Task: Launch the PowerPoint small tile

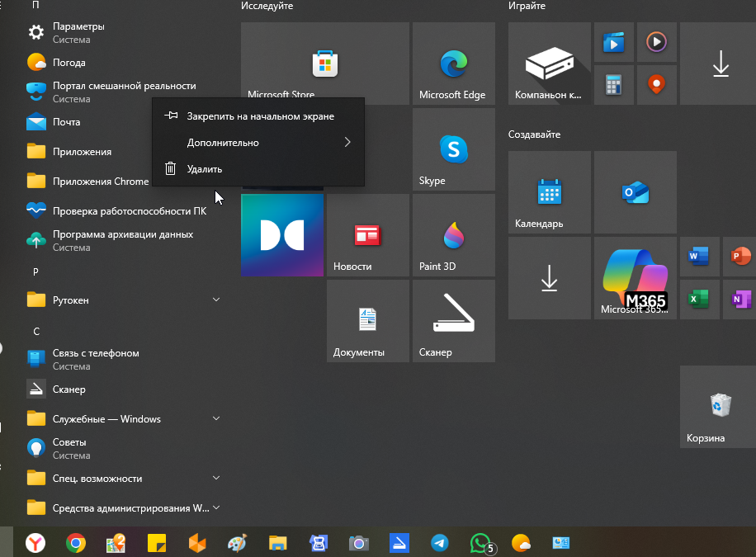Action: coord(739,257)
